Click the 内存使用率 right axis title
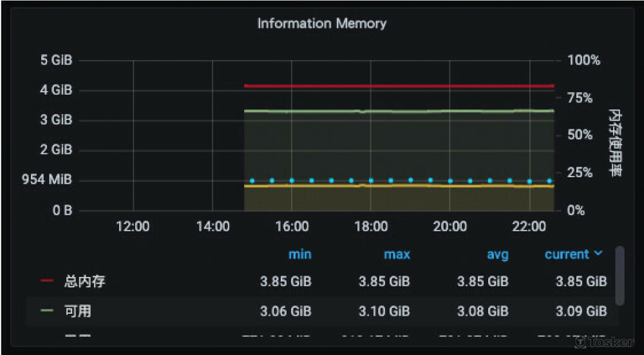Screen dimensions: 644x355 tap(614, 143)
